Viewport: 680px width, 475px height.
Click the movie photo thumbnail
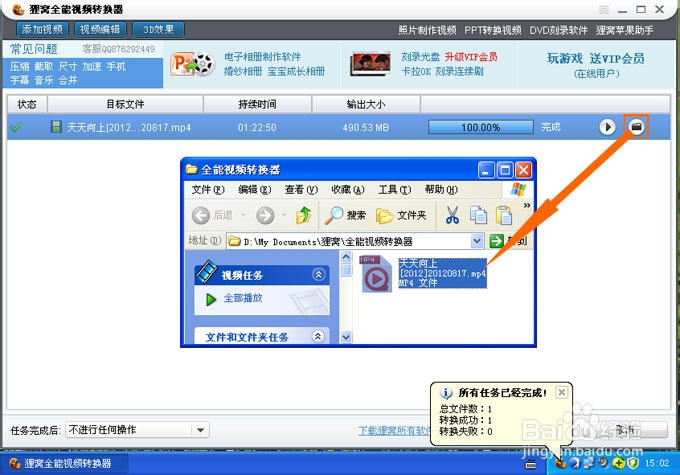pos(370,64)
